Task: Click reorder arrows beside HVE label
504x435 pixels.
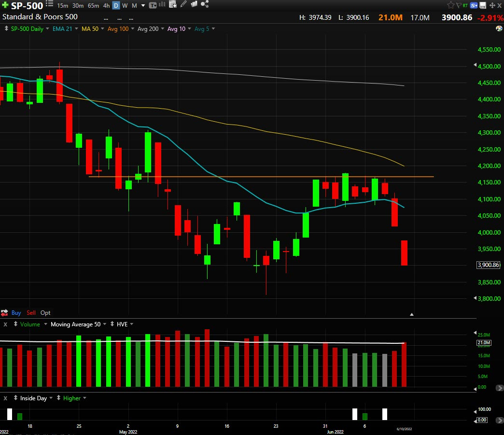Action: (112, 324)
